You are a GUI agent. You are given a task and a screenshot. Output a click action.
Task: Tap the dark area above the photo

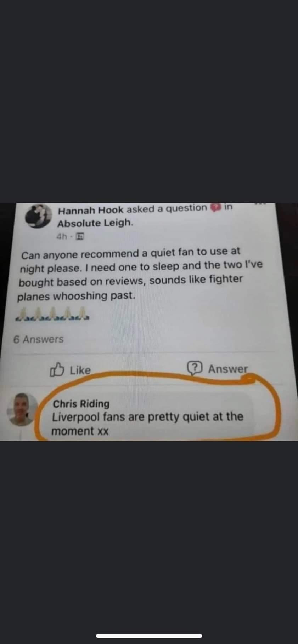tap(149, 101)
